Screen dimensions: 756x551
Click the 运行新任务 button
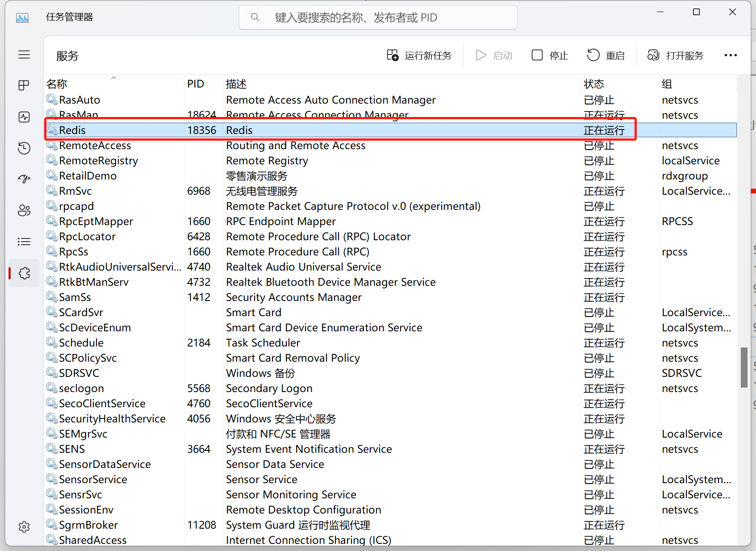tap(419, 55)
